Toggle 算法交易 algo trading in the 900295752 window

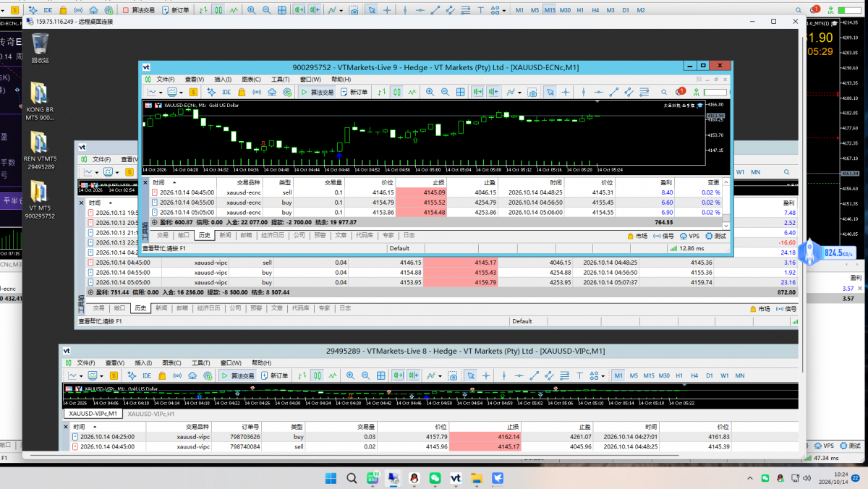pos(318,92)
